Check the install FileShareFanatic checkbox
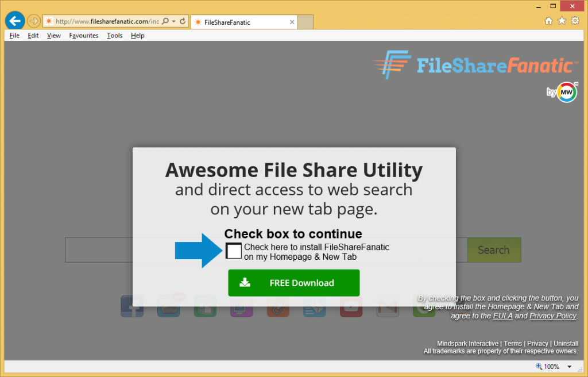The width and height of the screenshot is (588, 377). tap(234, 251)
